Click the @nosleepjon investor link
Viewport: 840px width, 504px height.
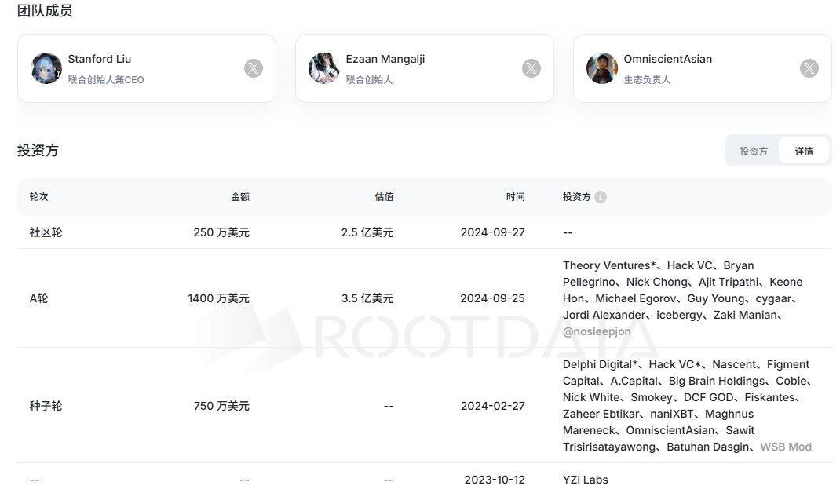[x=597, y=331]
